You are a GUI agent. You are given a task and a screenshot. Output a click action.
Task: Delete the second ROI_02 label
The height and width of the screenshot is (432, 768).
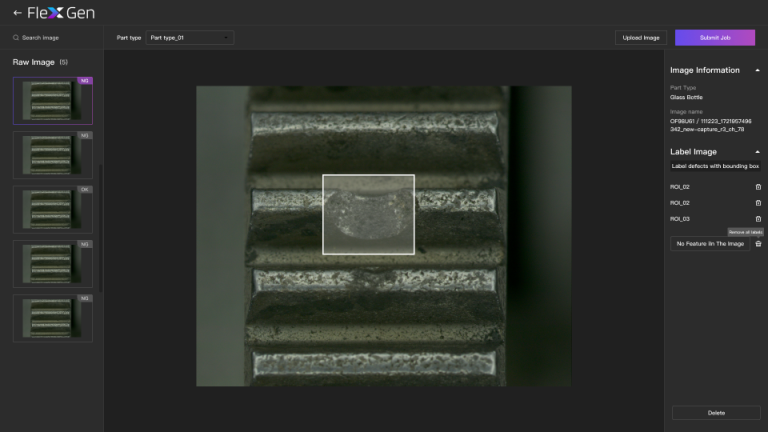tap(757, 203)
